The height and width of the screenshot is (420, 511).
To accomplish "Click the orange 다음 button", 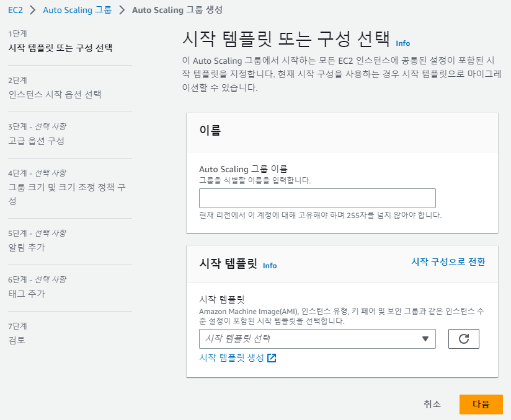I will (481, 405).
